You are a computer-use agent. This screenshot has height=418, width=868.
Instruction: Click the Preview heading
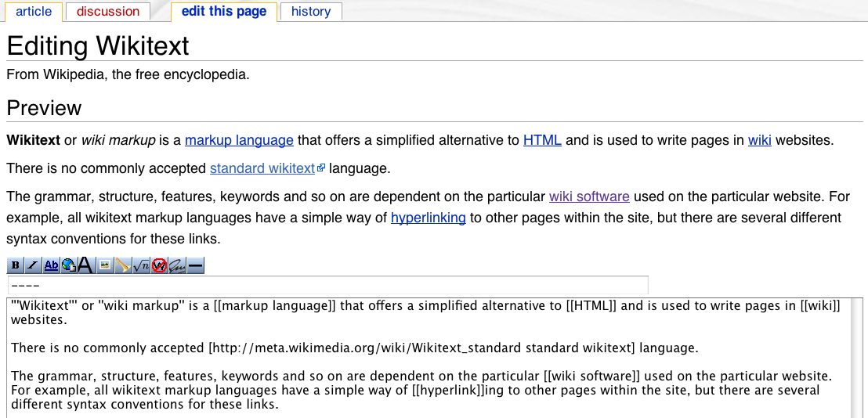coord(45,108)
